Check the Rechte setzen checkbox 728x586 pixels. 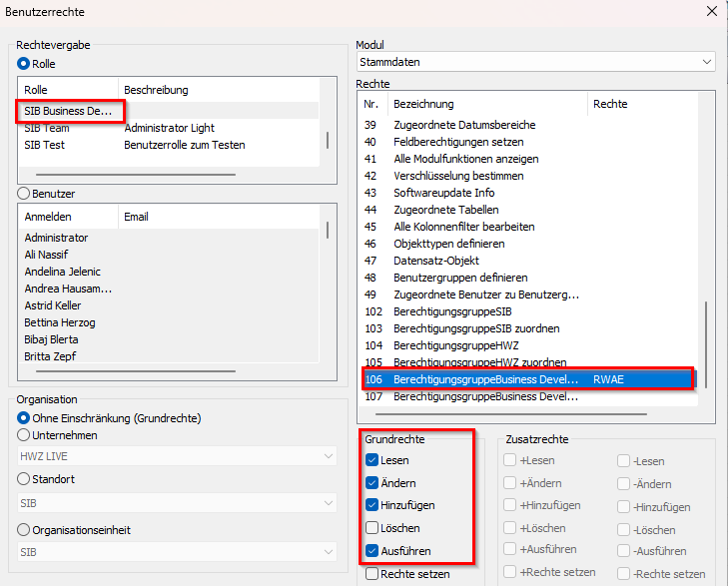pyautogui.click(x=372, y=574)
